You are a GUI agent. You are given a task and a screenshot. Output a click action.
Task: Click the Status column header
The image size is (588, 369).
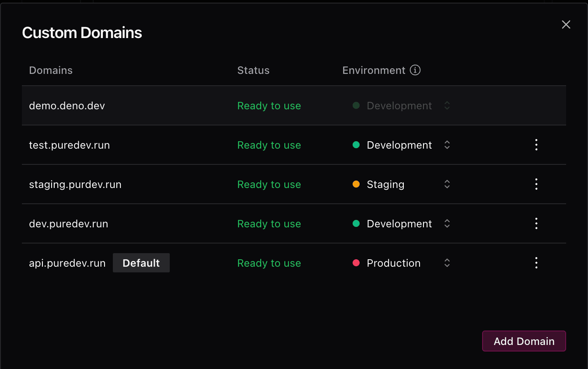[x=253, y=70]
